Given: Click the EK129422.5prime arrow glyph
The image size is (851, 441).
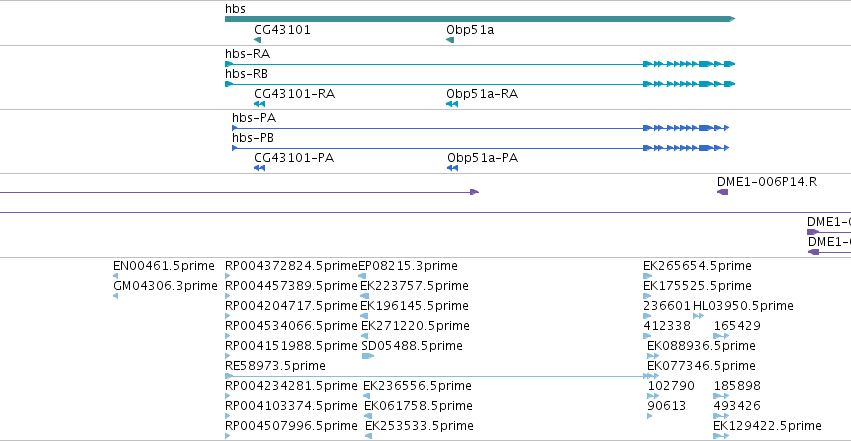Looking at the screenshot, I should pyautogui.click(x=721, y=436).
